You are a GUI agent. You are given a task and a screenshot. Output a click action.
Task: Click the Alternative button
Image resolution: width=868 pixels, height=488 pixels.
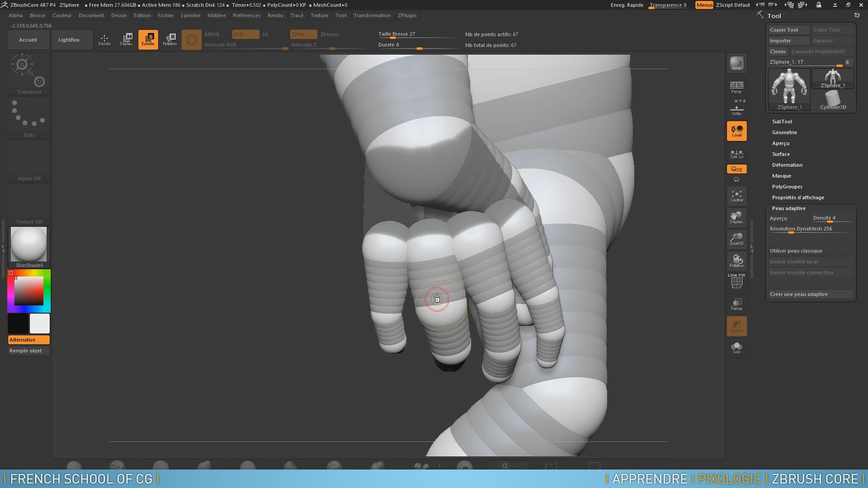(x=29, y=340)
